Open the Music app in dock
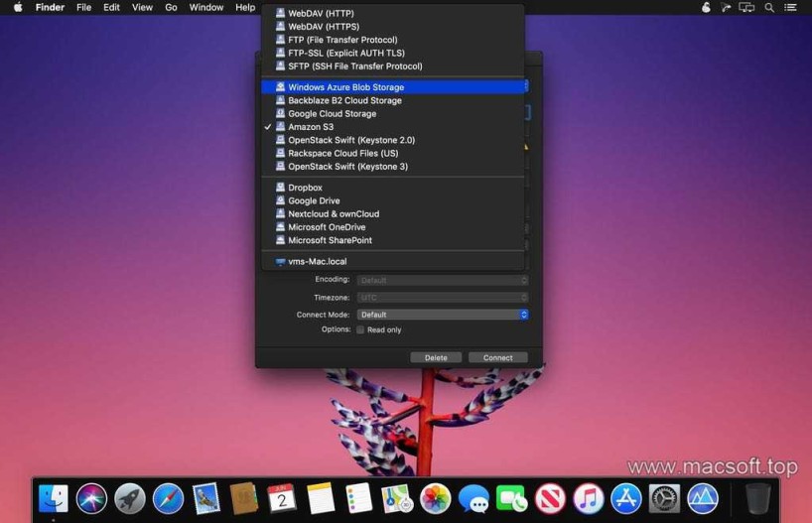 click(588, 497)
